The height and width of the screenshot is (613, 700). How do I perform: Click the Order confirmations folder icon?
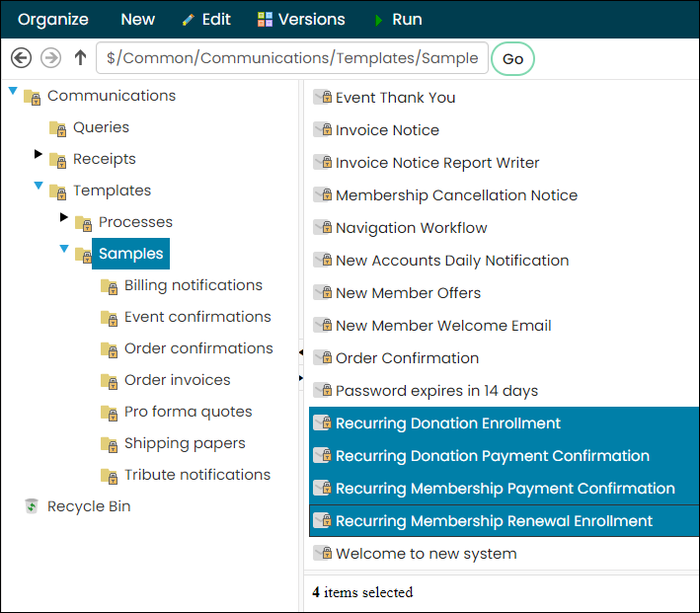(110, 349)
